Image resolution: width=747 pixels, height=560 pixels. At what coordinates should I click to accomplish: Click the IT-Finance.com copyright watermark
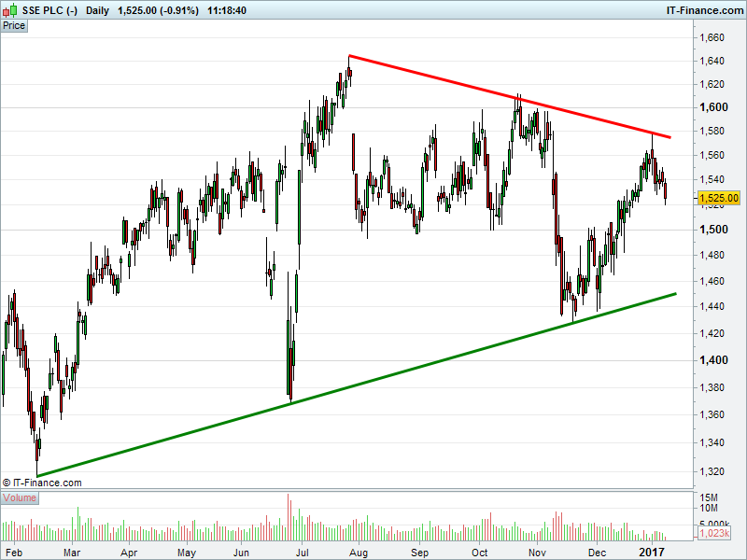[x=42, y=483]
